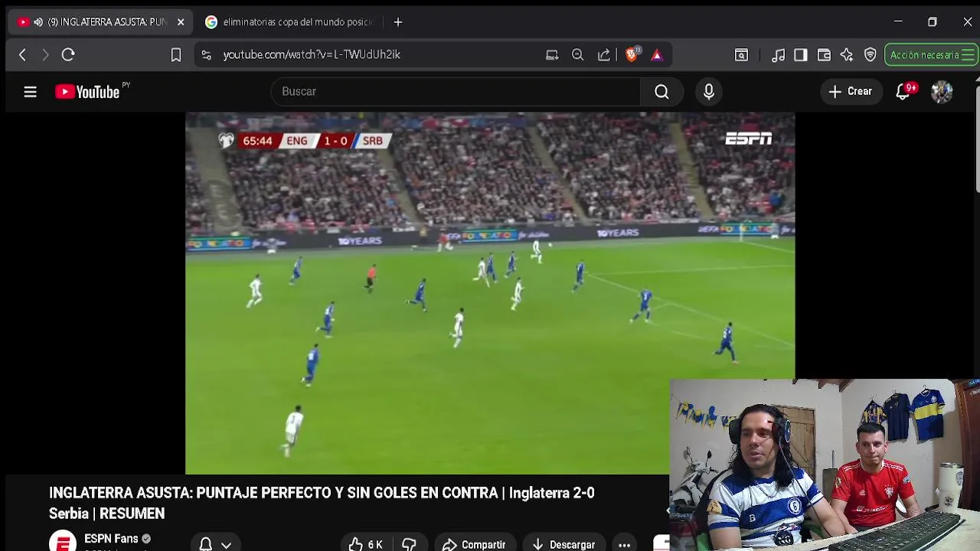This screenshot has width=980, height=551.
Task: Open the ESPN Fans channel name link
Action: click(111, 539)
